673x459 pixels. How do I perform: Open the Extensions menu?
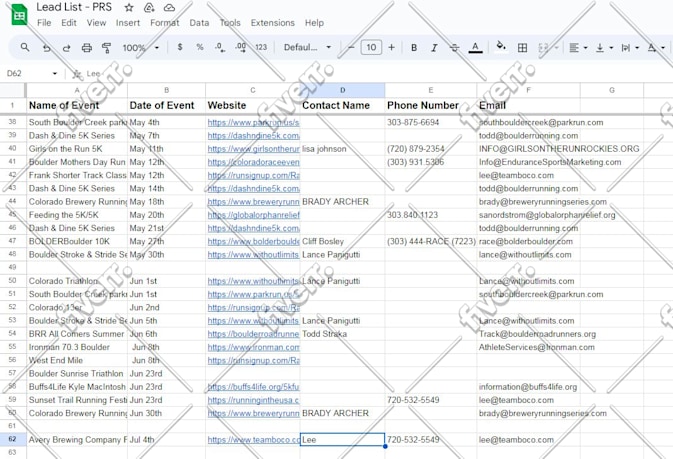273,23
